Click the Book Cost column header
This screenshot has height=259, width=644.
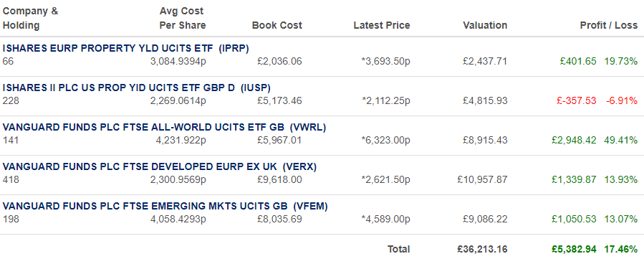click(x=277, y=26)
